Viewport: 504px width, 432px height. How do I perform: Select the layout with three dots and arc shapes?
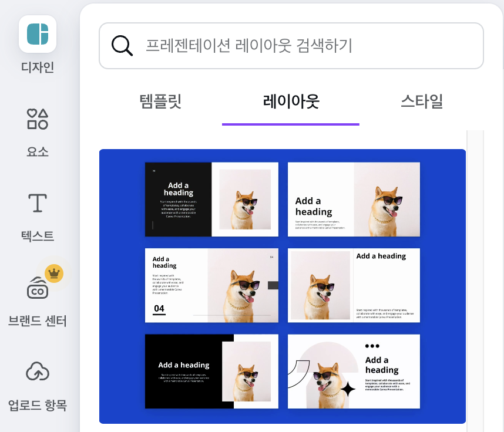pos(354,371)
